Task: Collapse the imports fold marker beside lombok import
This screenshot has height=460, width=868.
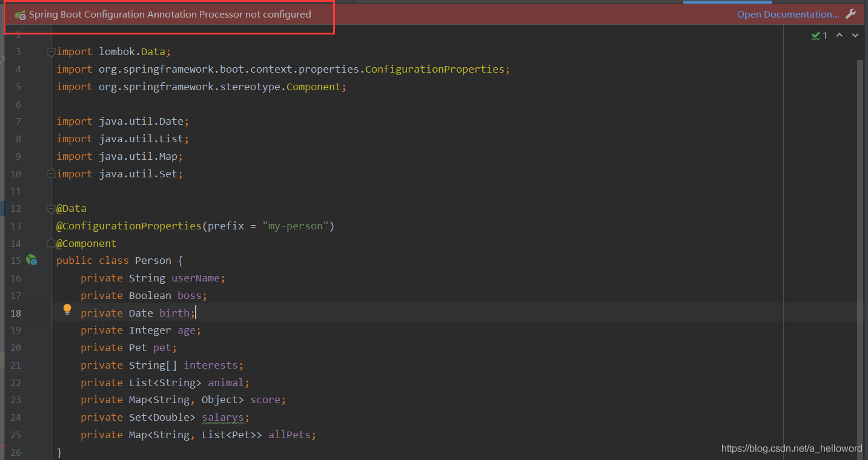Action: tap(51, 52)
